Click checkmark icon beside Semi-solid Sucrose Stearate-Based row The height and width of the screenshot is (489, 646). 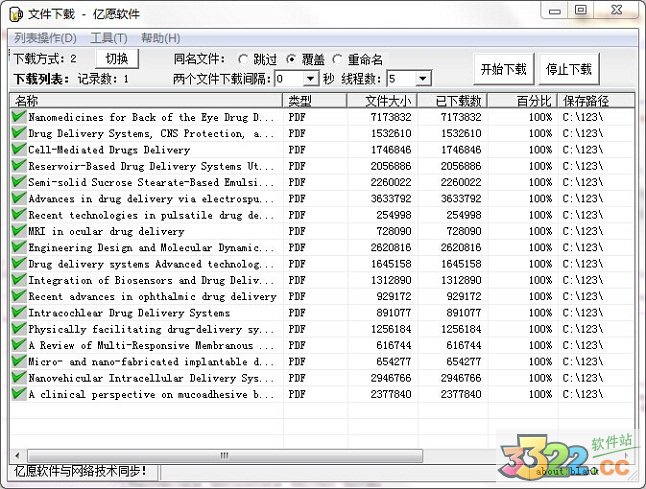point(19,182)
